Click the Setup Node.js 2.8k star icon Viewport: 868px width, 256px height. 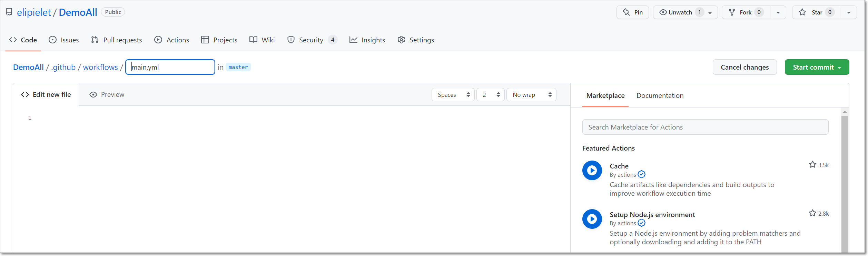812,213
